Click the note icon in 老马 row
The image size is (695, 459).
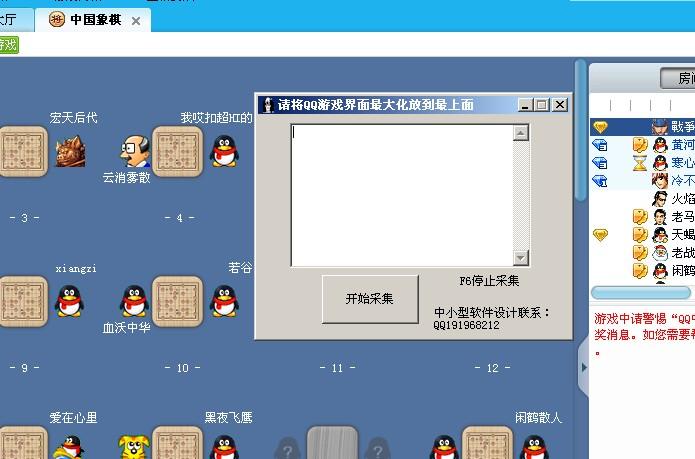click(x=640, y=217)
